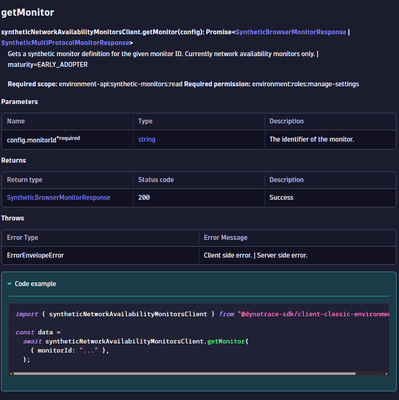Click the monitorId code line

click(x=69, y=350)
